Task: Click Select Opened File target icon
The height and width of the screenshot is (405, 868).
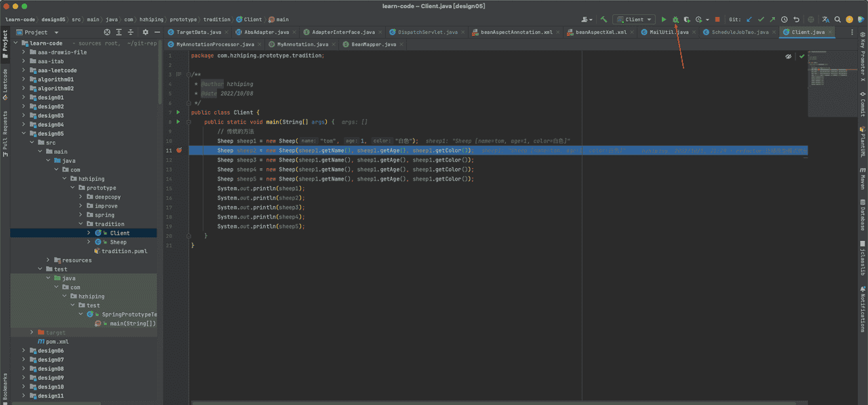Action: (107, 32)
